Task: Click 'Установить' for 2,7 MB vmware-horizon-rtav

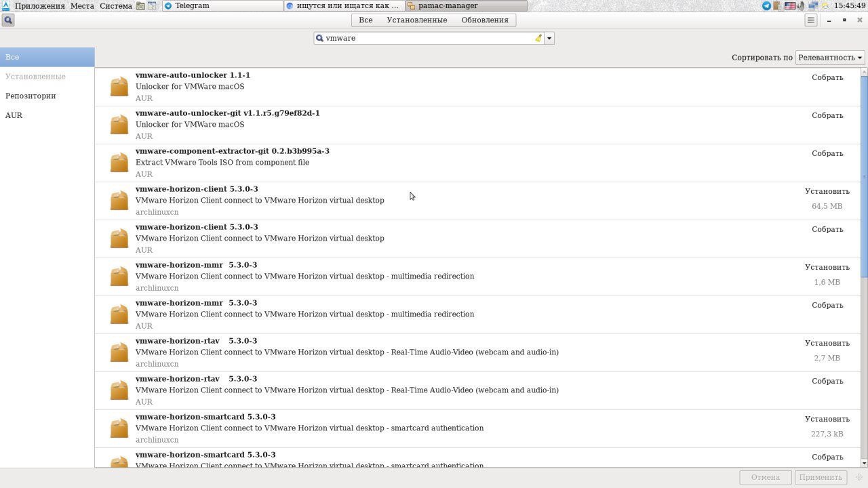Action: (827, 343)
